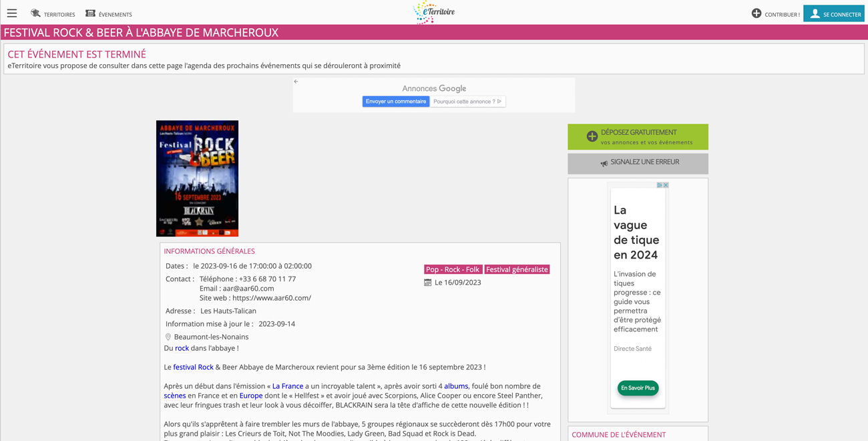868x441 pixels.
Task: Click the En Savoir Plus ad button
Action: pyautogui.click(x=638, y=388)
